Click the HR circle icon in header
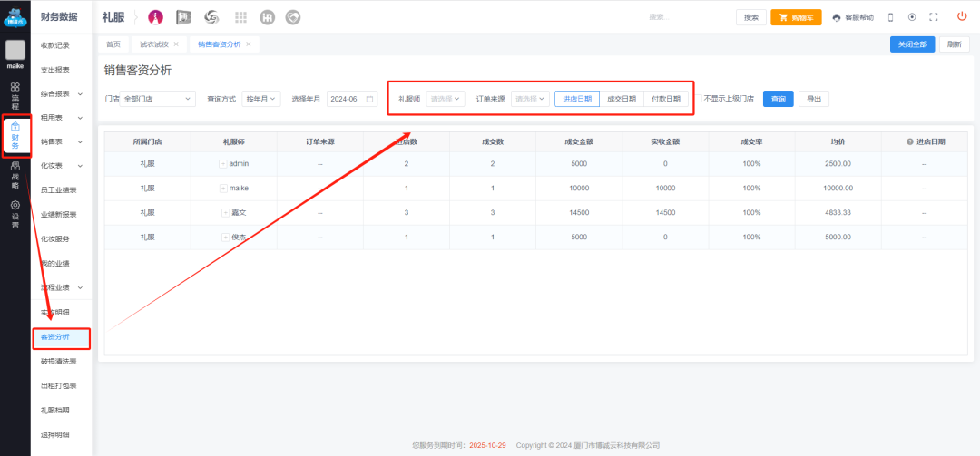The image size is (980, 456). [268, 17]
